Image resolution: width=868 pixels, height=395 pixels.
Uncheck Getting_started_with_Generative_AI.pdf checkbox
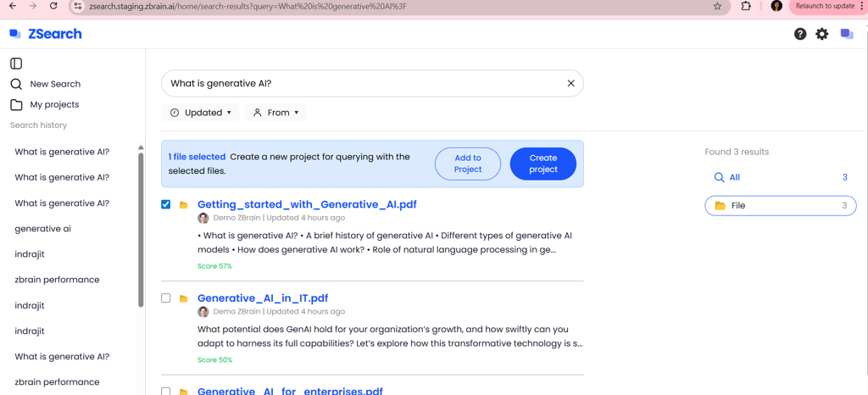coord(166,204)
